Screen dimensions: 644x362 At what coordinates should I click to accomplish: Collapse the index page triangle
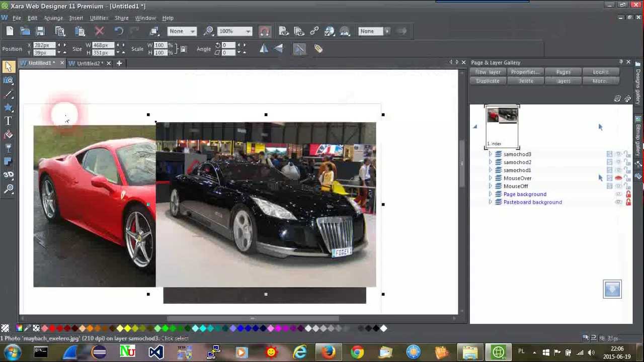475,127
